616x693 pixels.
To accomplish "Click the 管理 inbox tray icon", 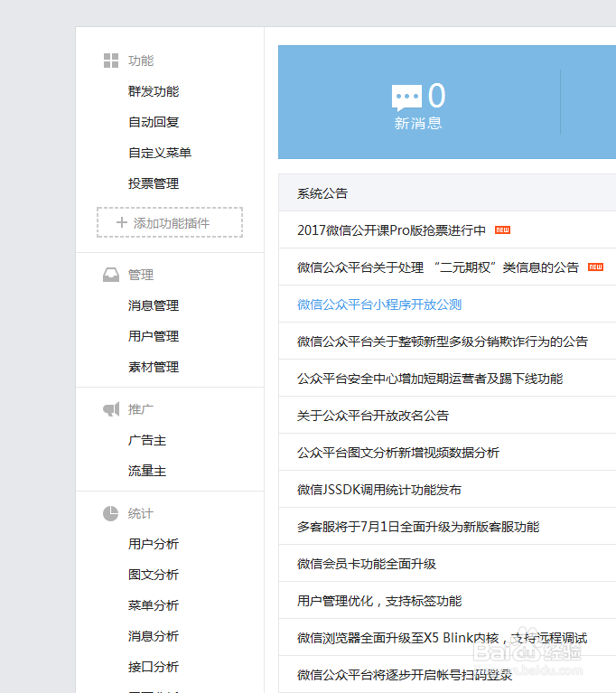I will click(111, 275).
